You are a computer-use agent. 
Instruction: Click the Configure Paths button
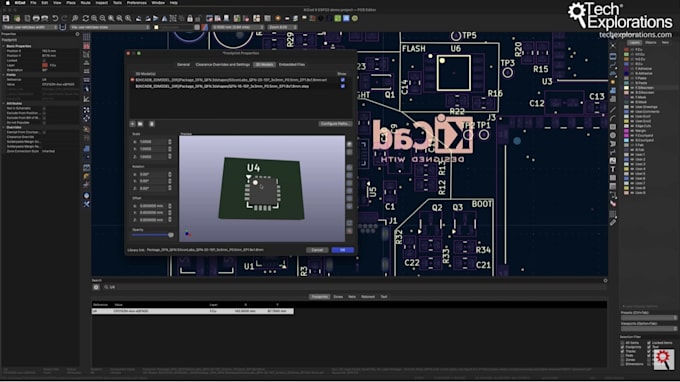click(335, 124)
